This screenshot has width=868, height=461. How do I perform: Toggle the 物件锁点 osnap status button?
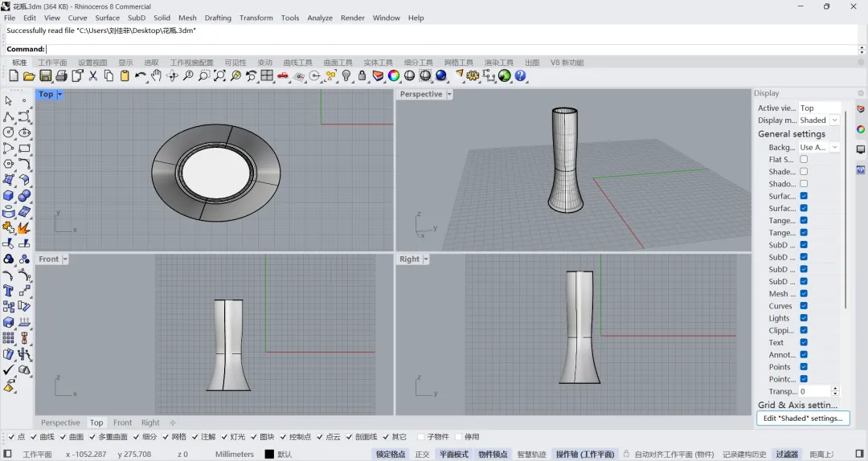[x=493, y=454]
